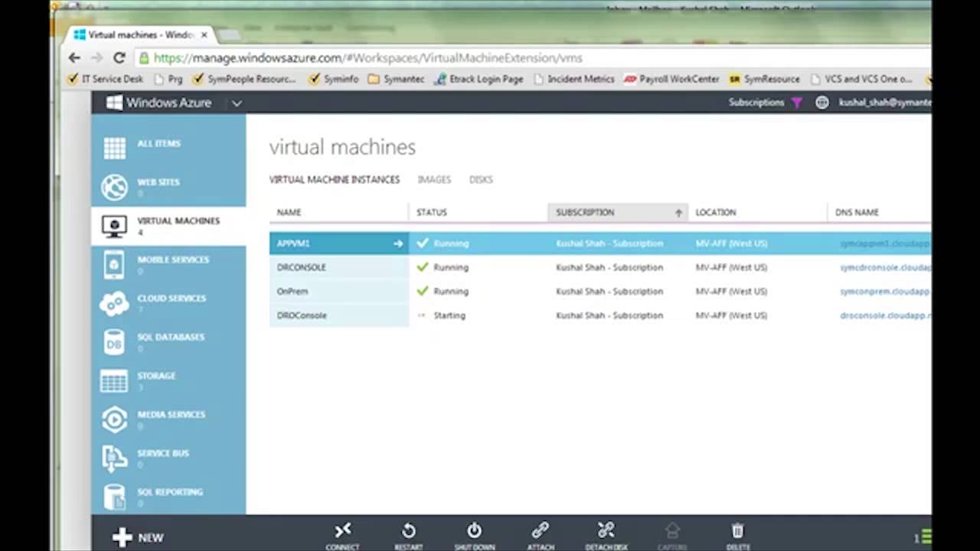Open droconsole.cloudapp DNS link
This screenshot has width=980, height=551.
pyautogui.click(x=885, y=315)
